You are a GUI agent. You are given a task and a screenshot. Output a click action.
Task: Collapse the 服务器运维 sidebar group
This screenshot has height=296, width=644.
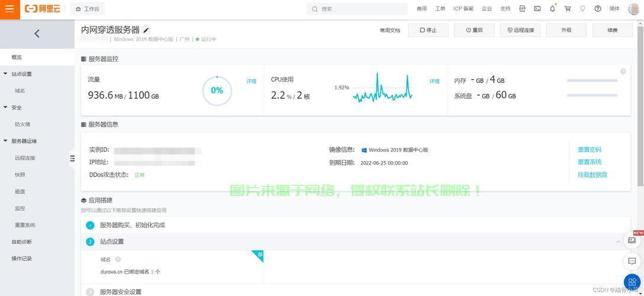(x=6, y=141)
